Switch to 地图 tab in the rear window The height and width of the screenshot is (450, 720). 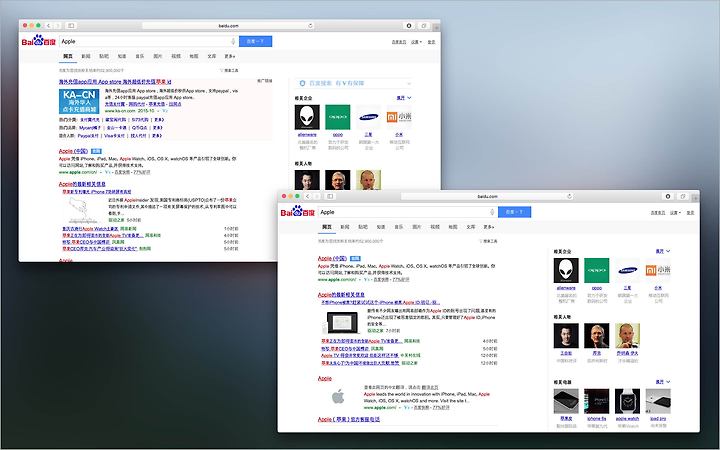194,56
